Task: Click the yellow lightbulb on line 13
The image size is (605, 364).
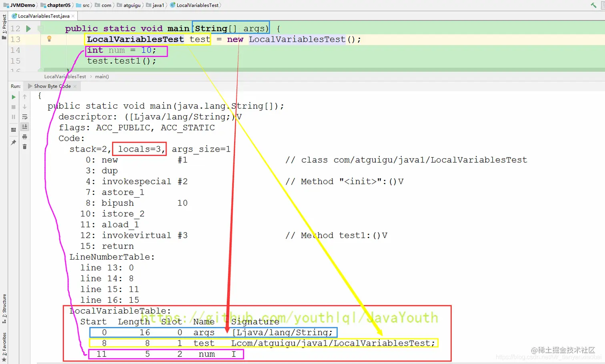Action: pyautogui.click(x=49, y=39)
